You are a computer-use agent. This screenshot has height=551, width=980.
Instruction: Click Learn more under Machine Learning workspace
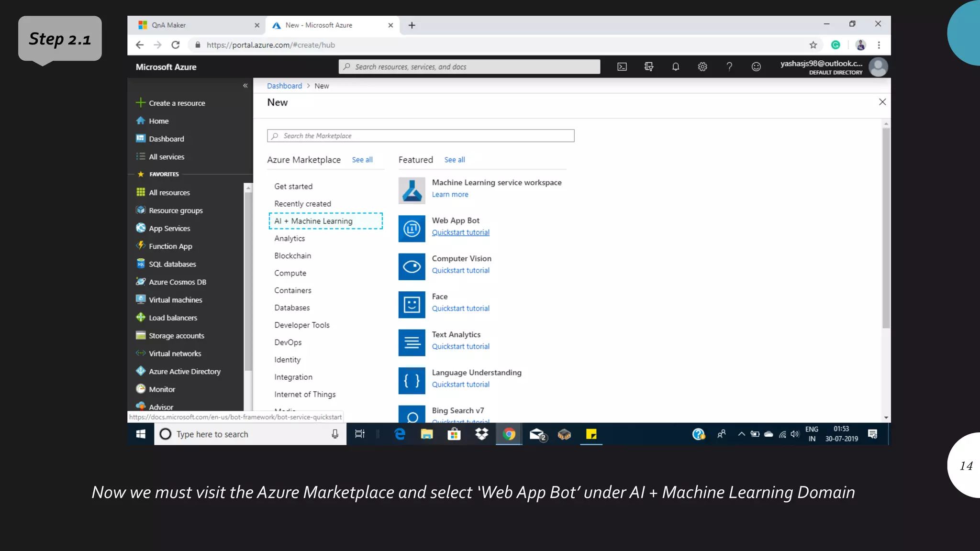[450, 195]
